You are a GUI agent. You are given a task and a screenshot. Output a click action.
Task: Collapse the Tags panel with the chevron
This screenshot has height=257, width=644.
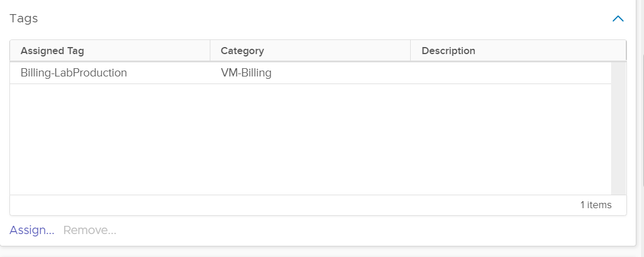coord(618,19)
